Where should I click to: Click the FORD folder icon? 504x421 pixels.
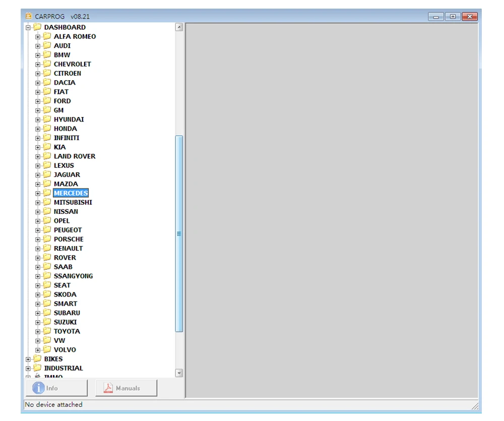[47, 101]
